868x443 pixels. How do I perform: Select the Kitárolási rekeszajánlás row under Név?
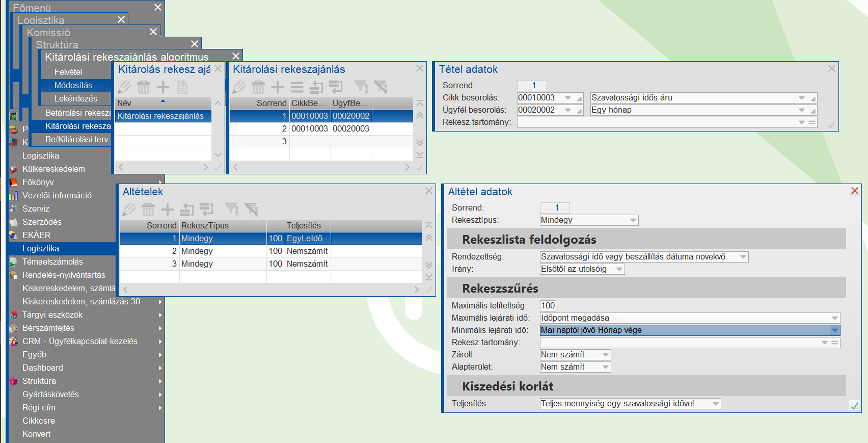click(163, 116)
